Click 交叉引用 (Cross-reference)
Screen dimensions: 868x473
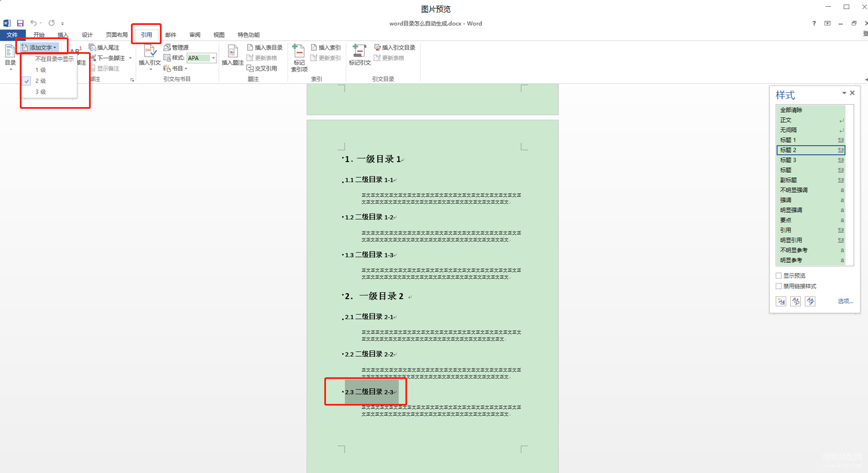click(262, 69)
